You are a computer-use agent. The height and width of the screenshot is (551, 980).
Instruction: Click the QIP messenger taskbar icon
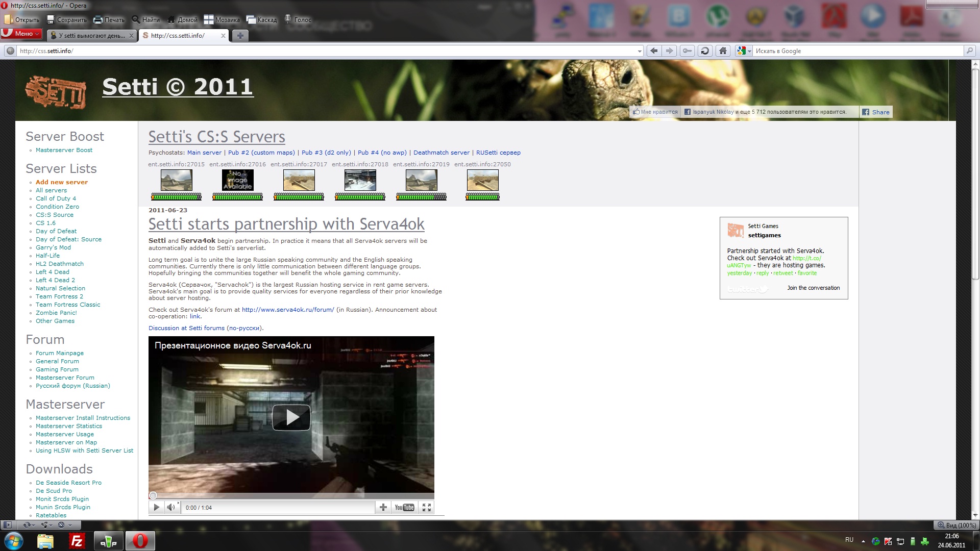click(108, 541)
